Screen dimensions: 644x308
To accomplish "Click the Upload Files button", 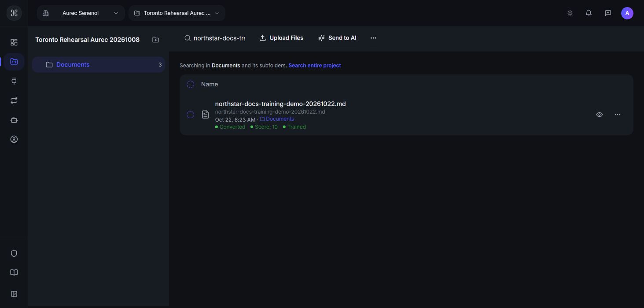I will (281, 38).
